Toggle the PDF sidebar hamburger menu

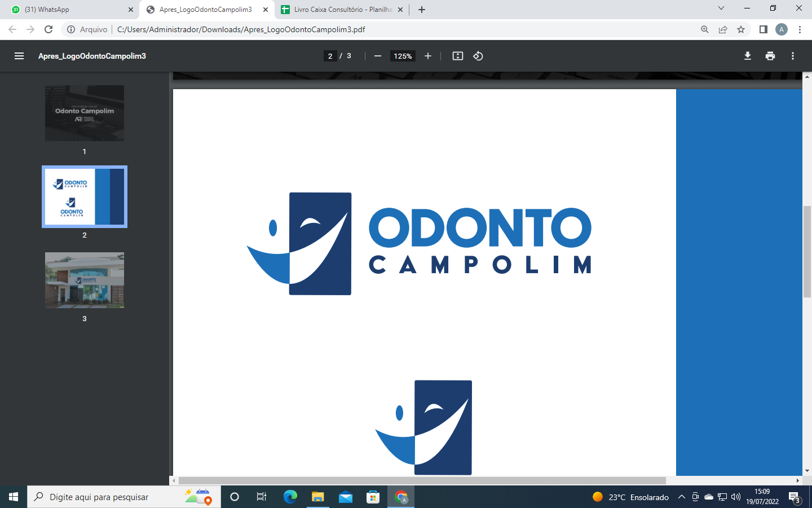pyautogui.click(x=19, y=56)
